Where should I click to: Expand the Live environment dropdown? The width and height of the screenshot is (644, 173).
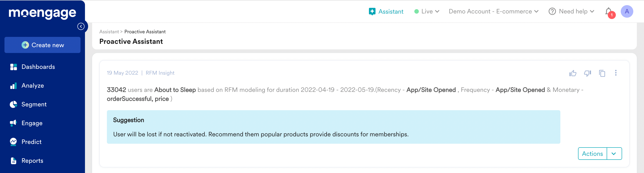pos(427,11)
